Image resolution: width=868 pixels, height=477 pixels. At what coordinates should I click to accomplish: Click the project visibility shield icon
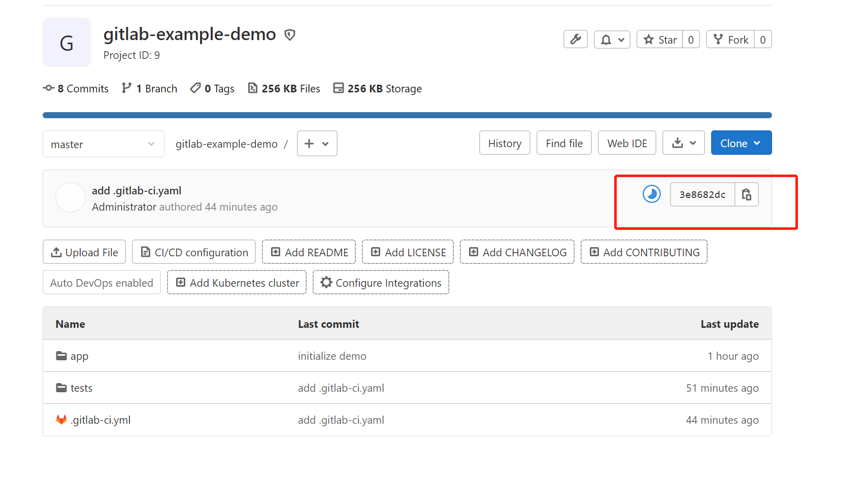[x=290, y=35]
